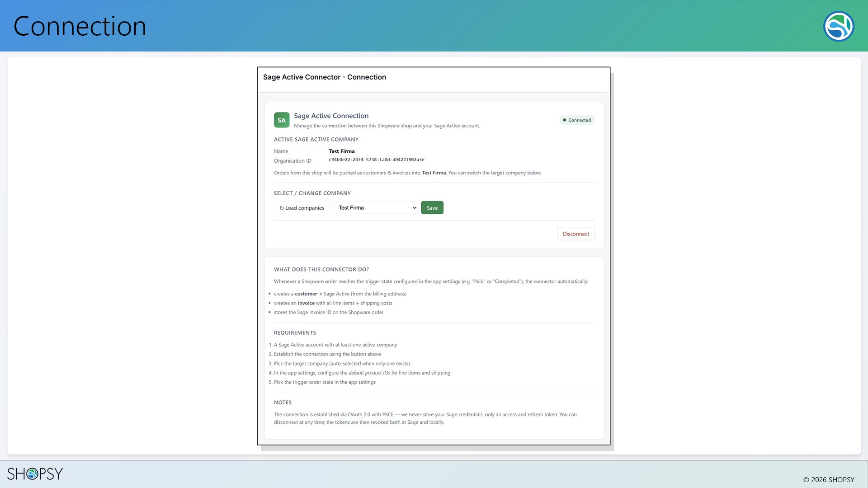This screenshot has height=488, width=868.
Task: Click the green Save button
Action: [x=432, y=208]
